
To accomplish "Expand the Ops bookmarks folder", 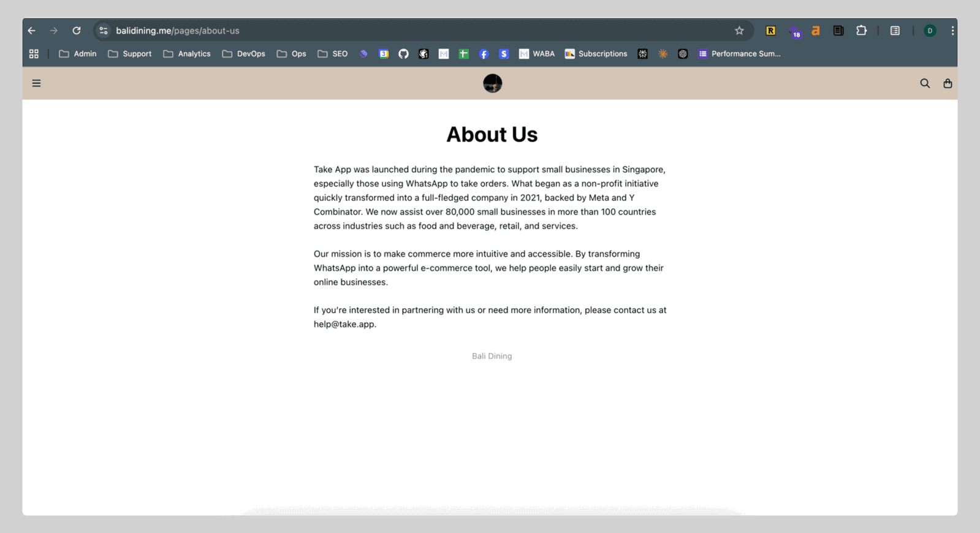I will 291,54.
